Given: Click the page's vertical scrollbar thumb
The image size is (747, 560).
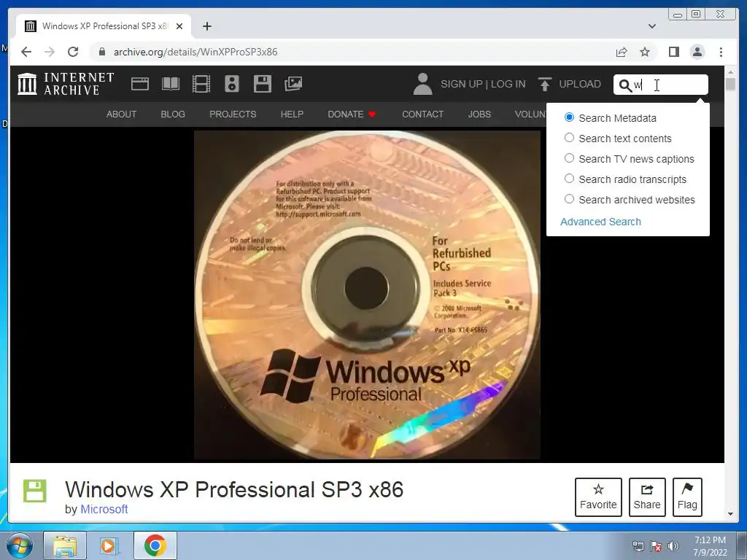Looking at the screenshot, I should click(730, 85).
